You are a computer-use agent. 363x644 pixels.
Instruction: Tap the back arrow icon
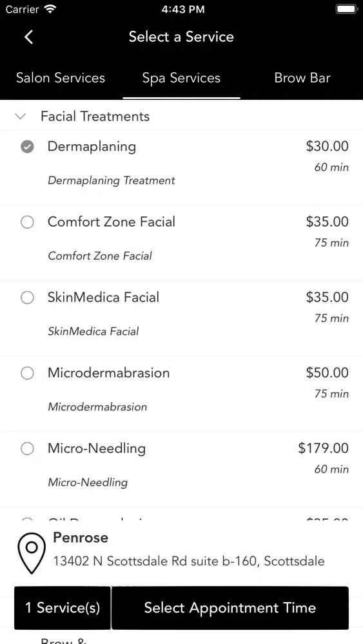tap(28, 37)
